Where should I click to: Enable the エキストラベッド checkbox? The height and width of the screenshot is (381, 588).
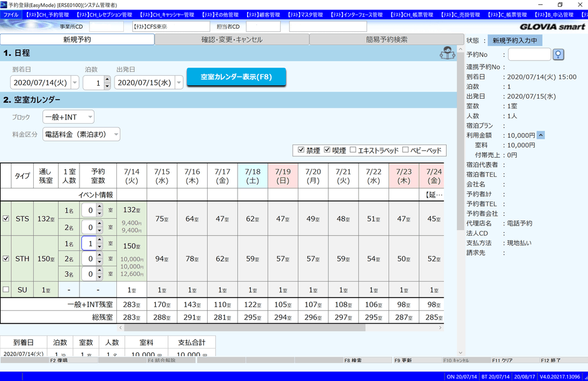coord(353,150)
